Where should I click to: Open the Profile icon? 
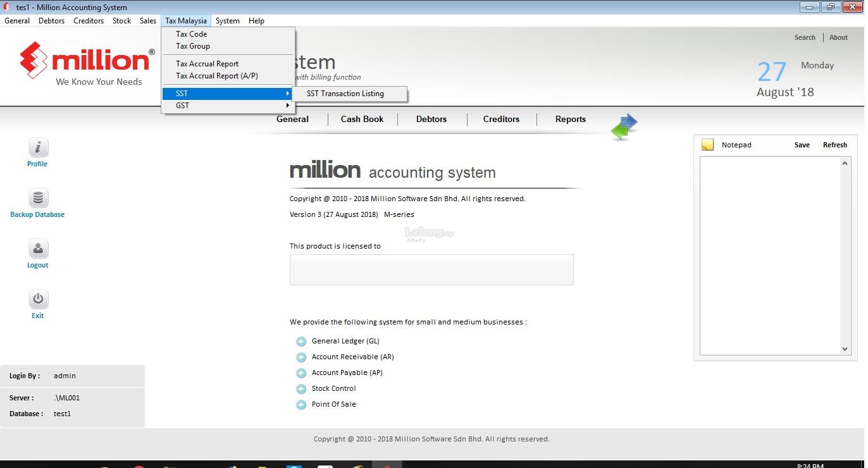tap(38, 147)
